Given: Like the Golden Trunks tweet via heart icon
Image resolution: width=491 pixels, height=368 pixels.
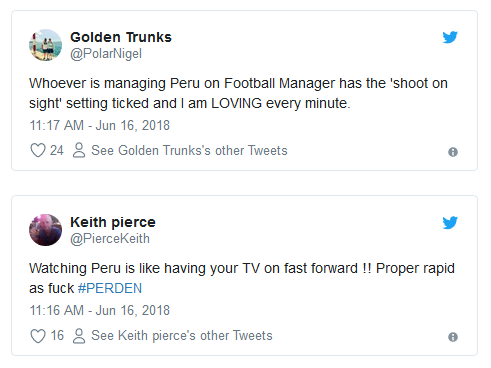Looking at the screenshot, I should [38, 150].
